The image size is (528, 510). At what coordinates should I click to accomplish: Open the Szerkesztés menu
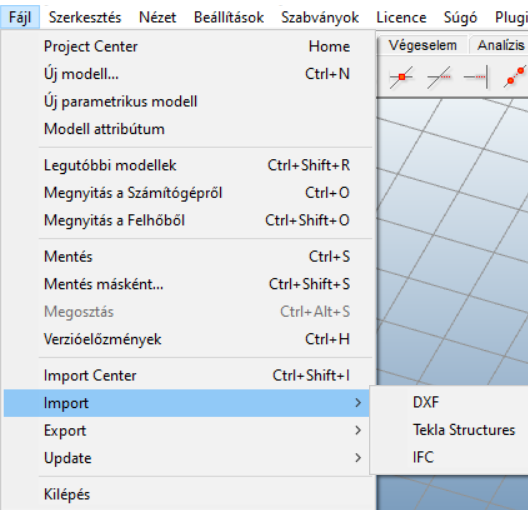[x=85, y=17]
